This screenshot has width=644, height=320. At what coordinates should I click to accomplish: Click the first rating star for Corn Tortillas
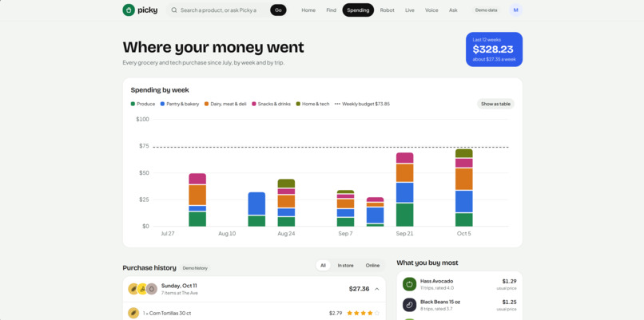click(349, 313)
